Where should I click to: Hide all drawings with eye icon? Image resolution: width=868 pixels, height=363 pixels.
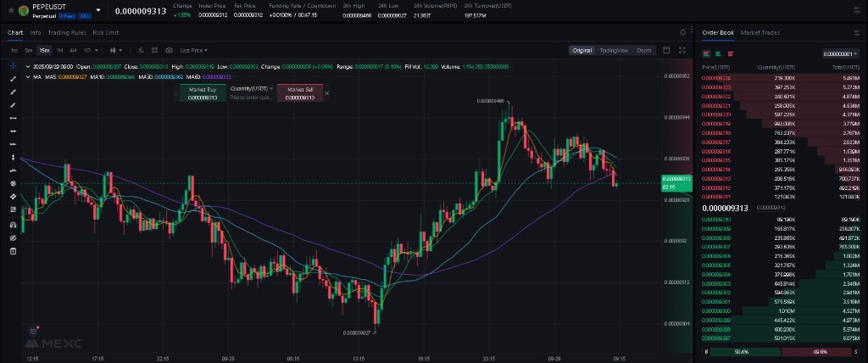[13, 237]
